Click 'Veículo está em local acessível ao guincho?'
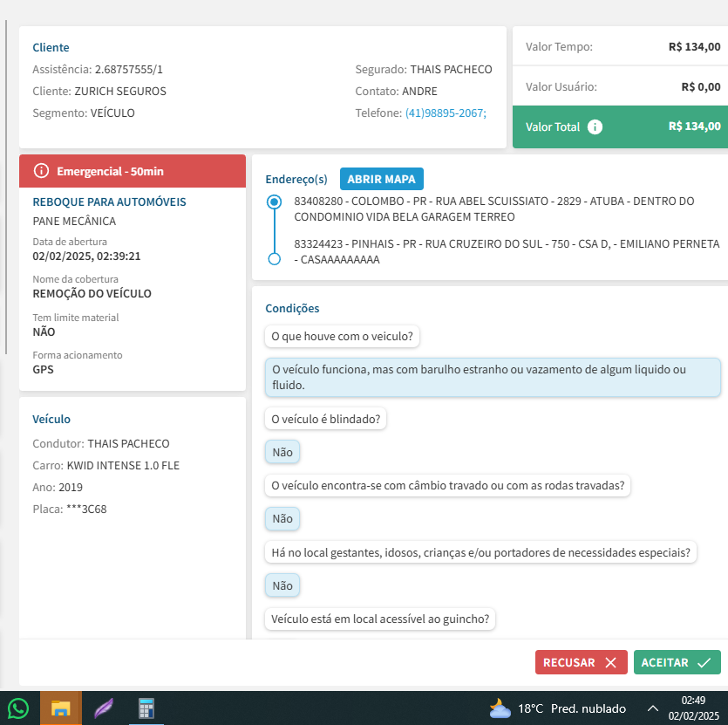This screenshot has width=728, height=725. 380,619
